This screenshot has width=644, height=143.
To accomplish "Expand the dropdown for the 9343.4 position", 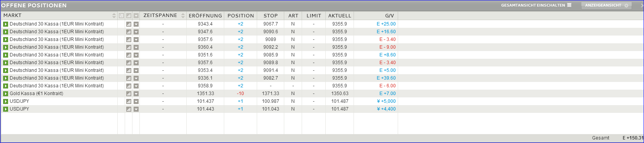I will coord(136,24).
